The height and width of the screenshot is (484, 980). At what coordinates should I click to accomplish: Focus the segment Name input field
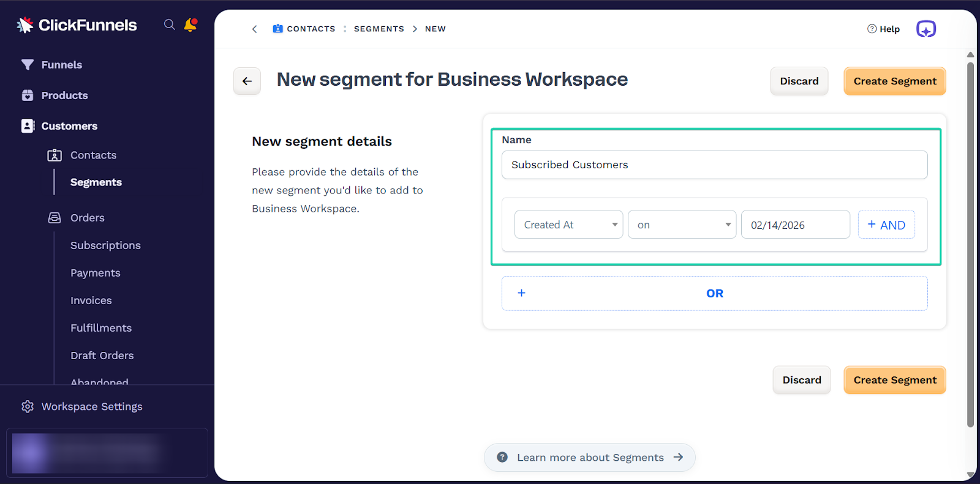(714, 165)
